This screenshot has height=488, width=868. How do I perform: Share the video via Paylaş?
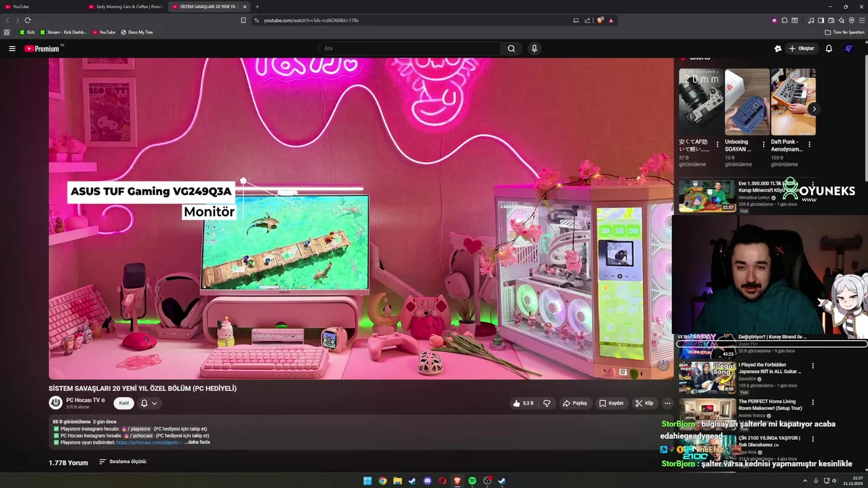(574, 403)
